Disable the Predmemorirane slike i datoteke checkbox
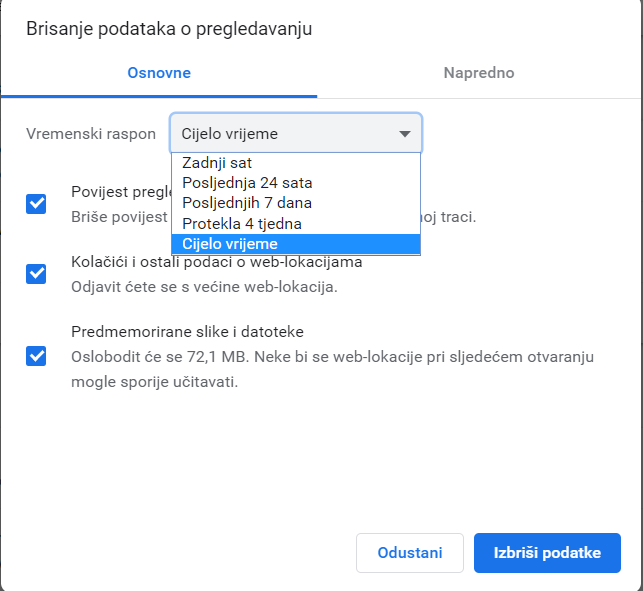 36,356
